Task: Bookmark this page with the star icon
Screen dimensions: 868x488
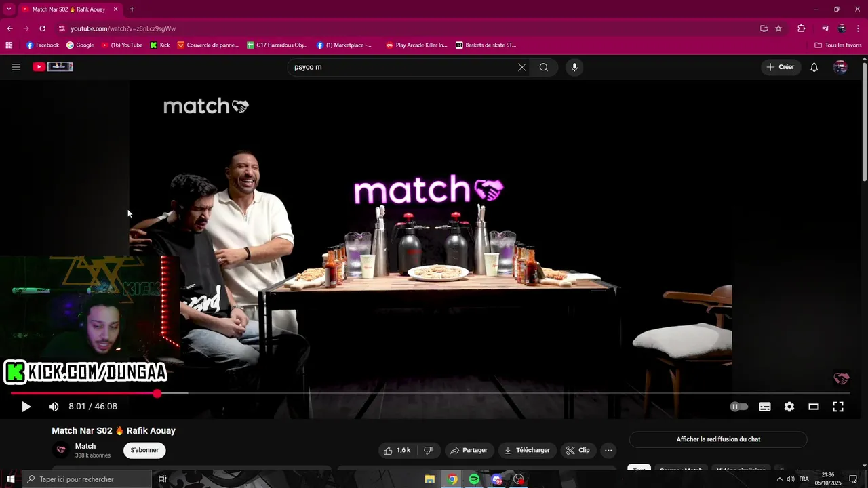Action: (778, 28)
